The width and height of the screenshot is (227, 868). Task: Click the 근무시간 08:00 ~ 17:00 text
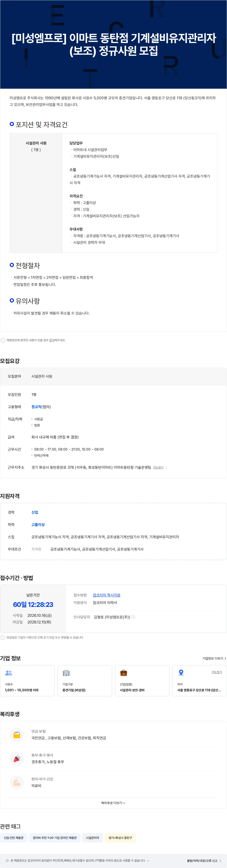pyautogui.click(x=69, y=450)
